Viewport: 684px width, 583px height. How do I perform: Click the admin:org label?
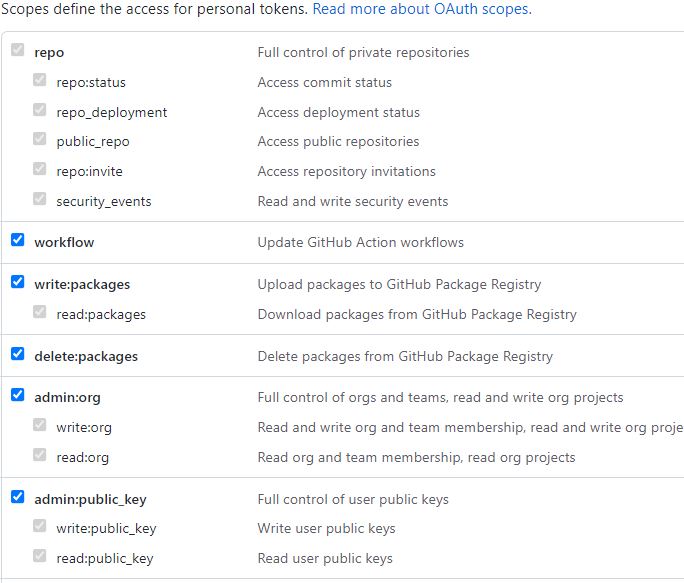68,398
